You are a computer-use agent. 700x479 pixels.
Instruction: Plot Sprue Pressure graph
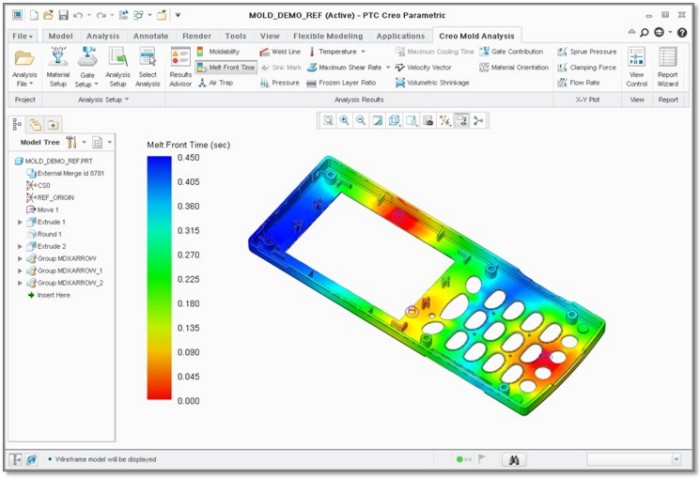[x=587, y=52]
